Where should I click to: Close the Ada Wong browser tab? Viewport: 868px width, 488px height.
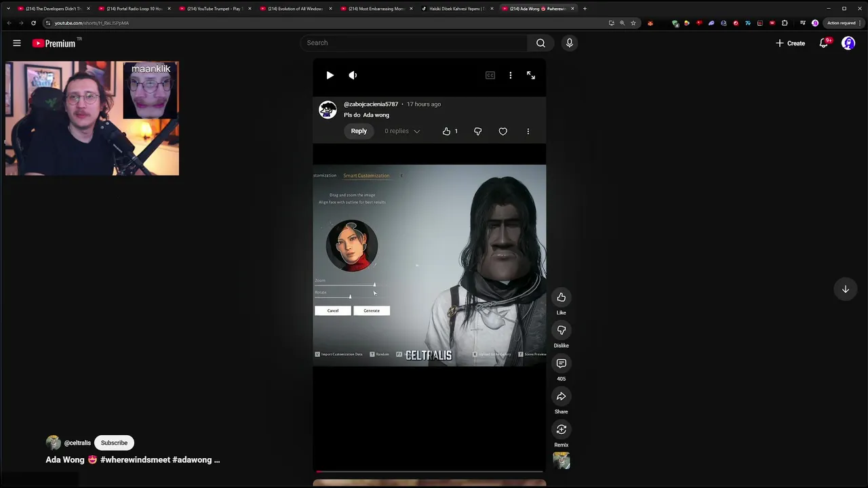573,9
